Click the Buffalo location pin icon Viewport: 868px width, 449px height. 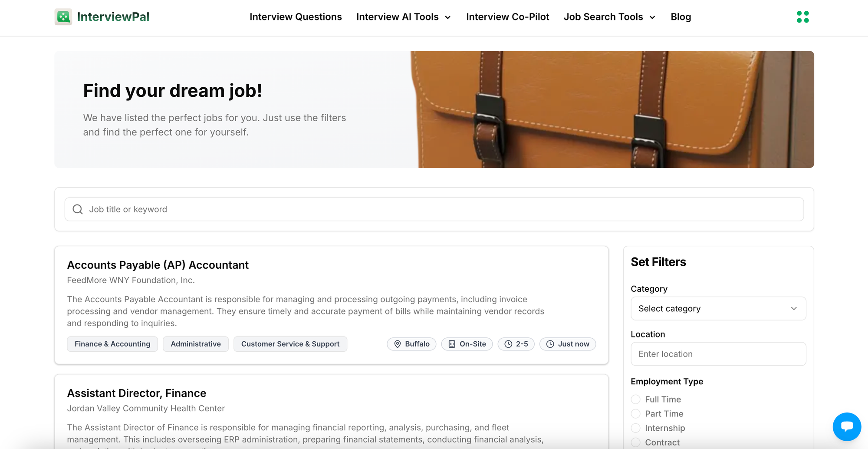click(398, 344)
